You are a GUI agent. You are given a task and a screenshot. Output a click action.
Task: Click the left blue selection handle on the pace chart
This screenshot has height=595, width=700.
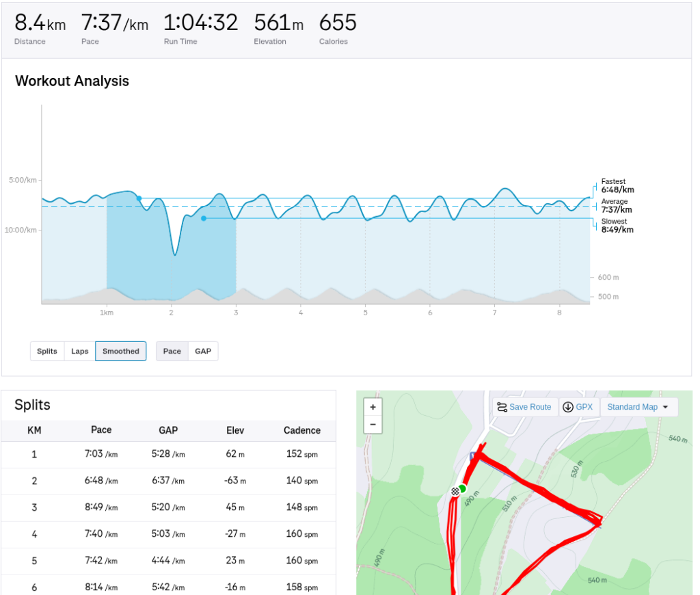point(139,198)
